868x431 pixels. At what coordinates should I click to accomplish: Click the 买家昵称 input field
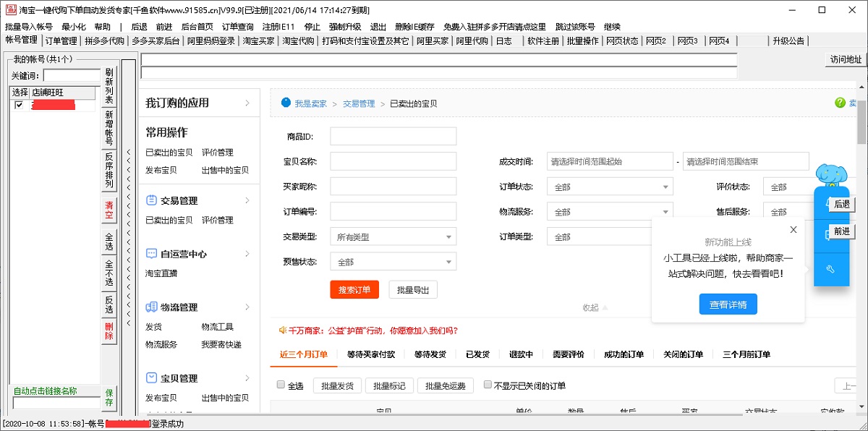click(x=393, y=186)
